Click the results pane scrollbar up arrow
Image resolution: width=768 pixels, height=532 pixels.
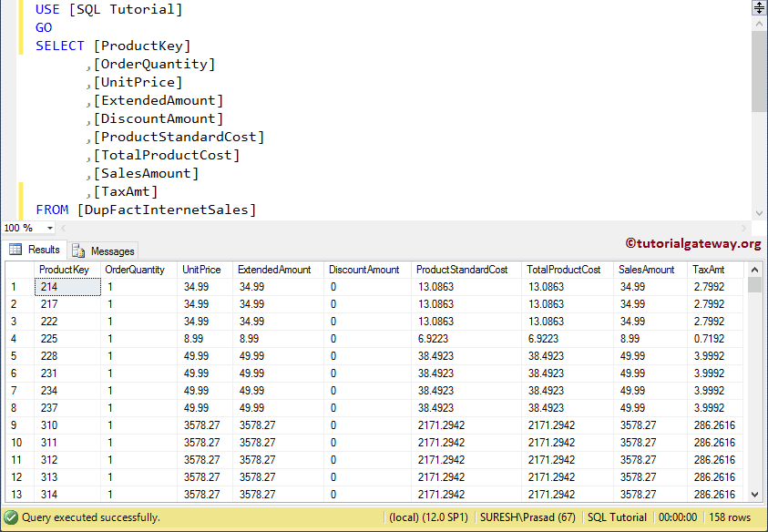pos(753,268)
